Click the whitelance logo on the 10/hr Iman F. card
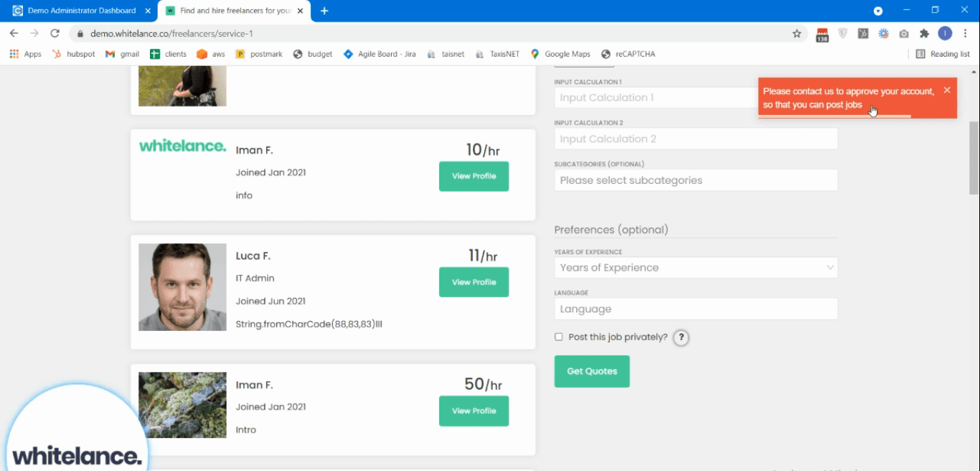 pyautogui.click(x=182, y=146)
